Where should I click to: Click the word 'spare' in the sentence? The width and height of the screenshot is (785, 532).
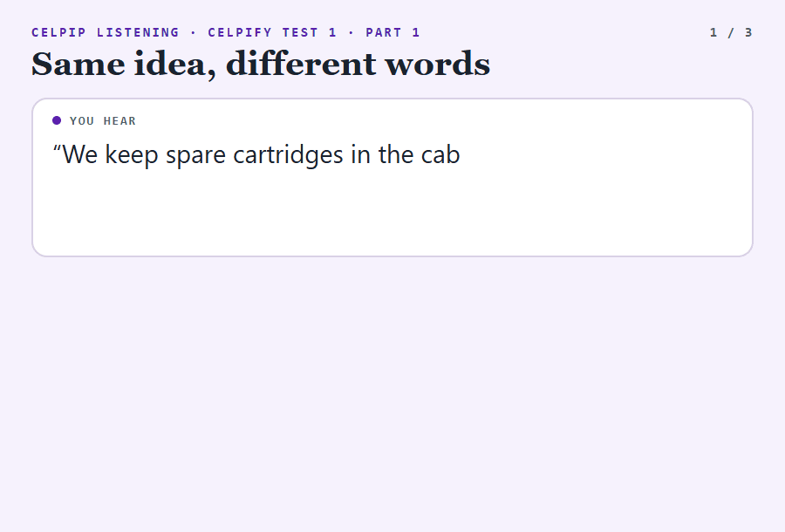(195, 155)
